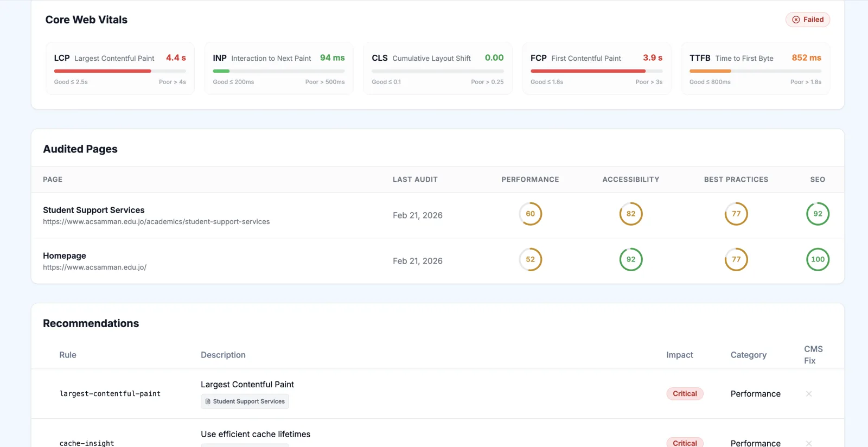Click the Rule column header
Image resolution: width=868 pixels, height=447 pixels.
click(68, 355)
